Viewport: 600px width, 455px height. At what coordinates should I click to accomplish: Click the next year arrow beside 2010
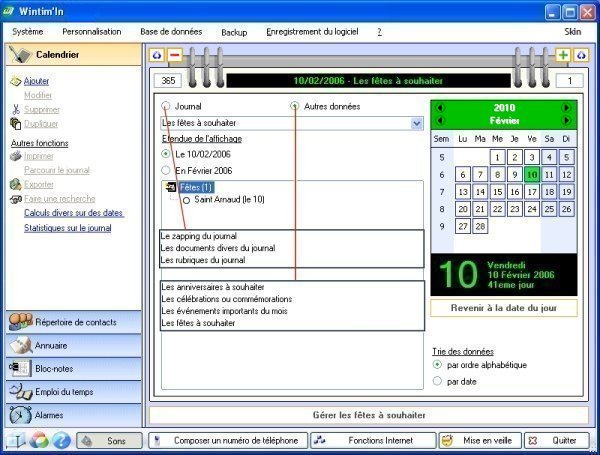566,108
